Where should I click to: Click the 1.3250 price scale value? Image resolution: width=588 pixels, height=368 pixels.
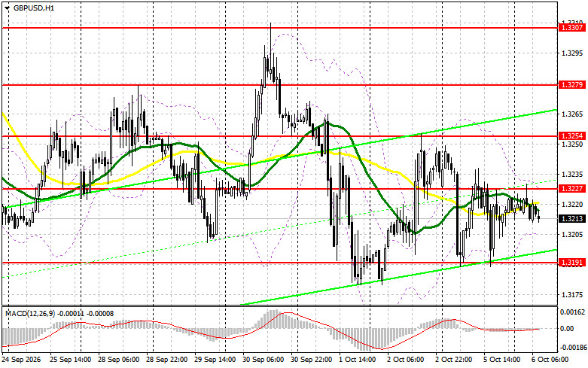pyautogui.click(x=572, y=144)
